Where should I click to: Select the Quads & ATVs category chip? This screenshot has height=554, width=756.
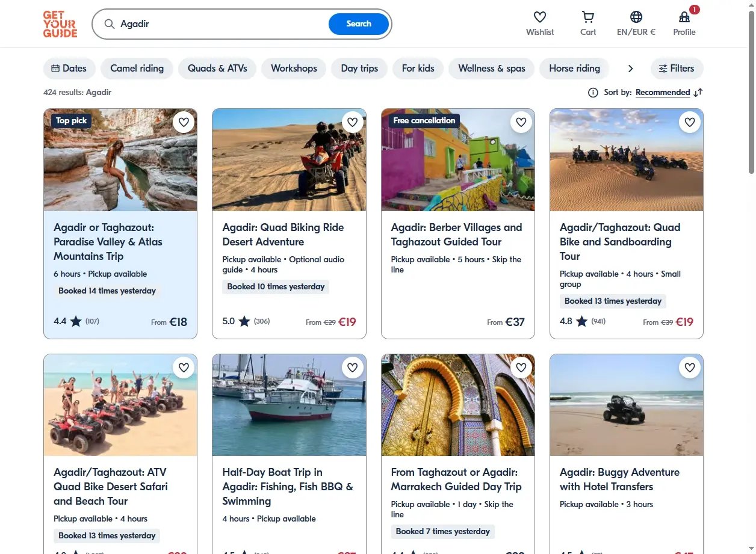point(217,69)
